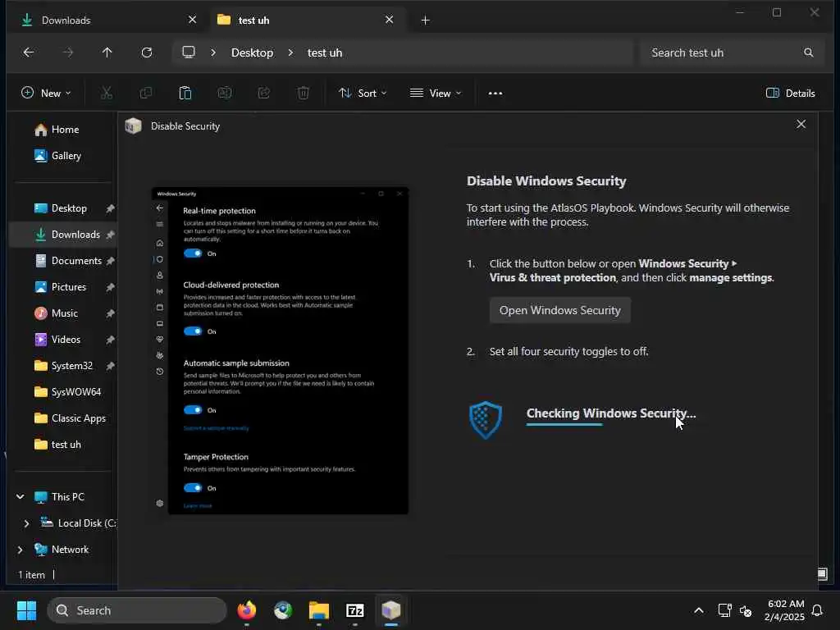Open the See more ellipsis menu
840x630 pixels.
[495, 94]
